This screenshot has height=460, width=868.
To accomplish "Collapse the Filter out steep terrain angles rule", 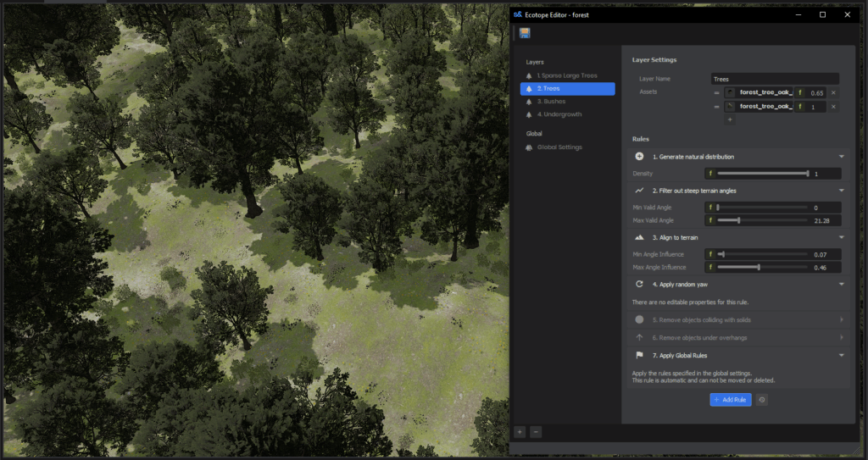I will (842, 191).
